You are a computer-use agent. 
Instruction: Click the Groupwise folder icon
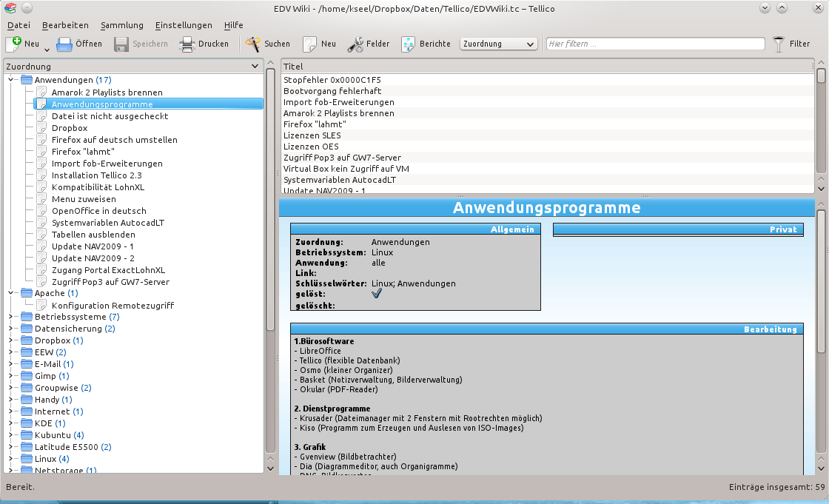tap(27, 388)
